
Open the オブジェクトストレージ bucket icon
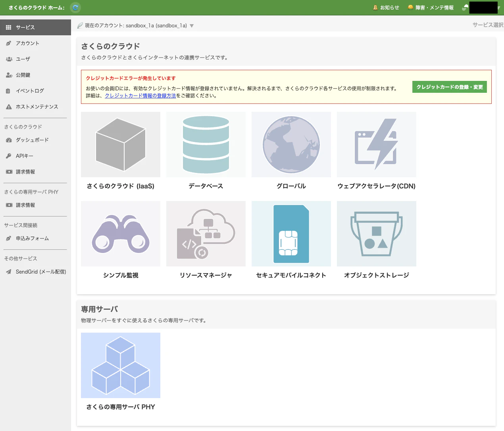(x=376, y=234)
